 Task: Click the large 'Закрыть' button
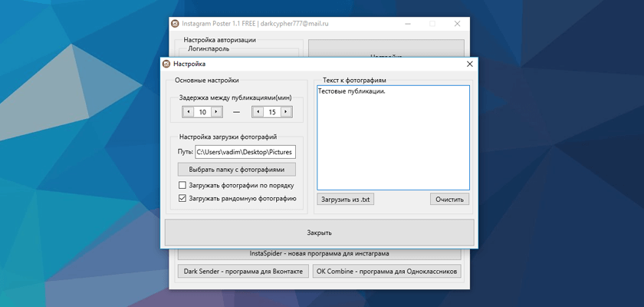[319, 233]
